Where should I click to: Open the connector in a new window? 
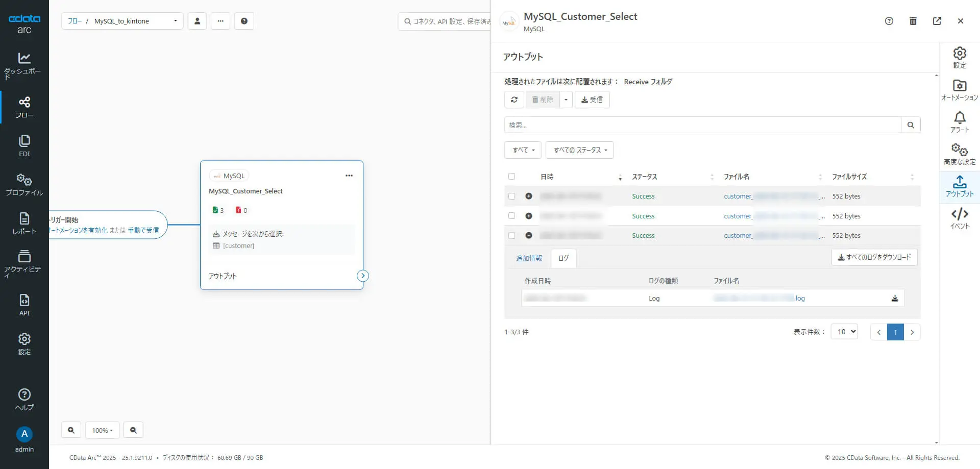[937, 21]
